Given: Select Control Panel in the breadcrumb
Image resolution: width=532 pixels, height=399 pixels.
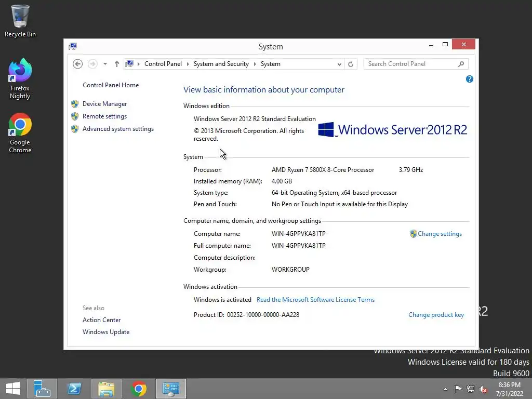Looking at the screenshot, I should tap(163, 64).
